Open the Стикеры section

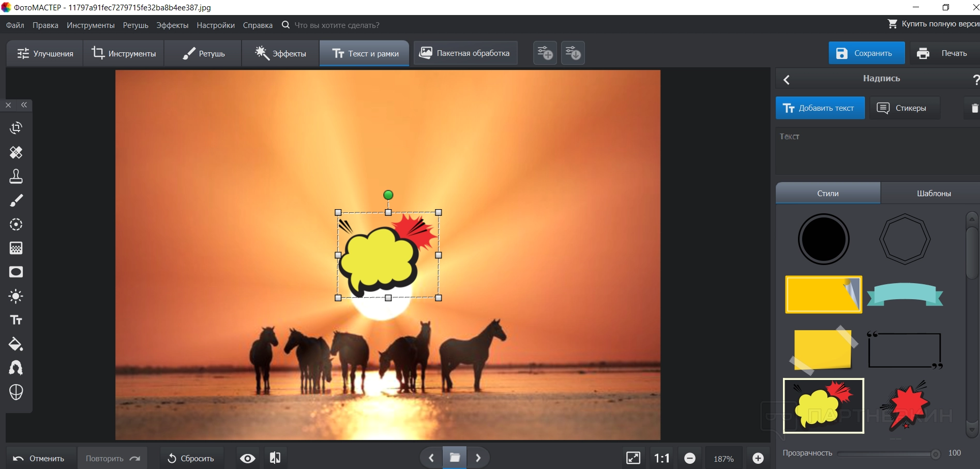[x=904, y=108]
